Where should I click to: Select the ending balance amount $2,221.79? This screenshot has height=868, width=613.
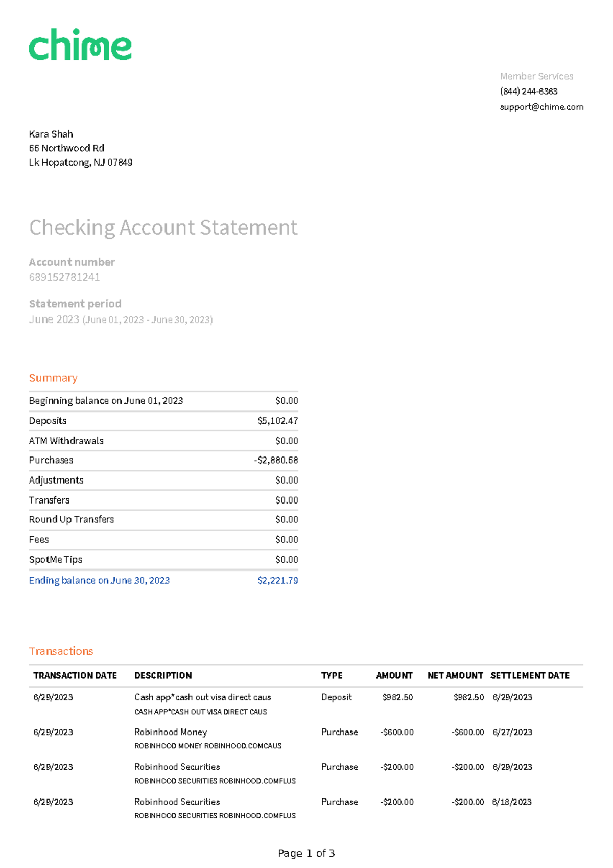click(x=277, y=580)
